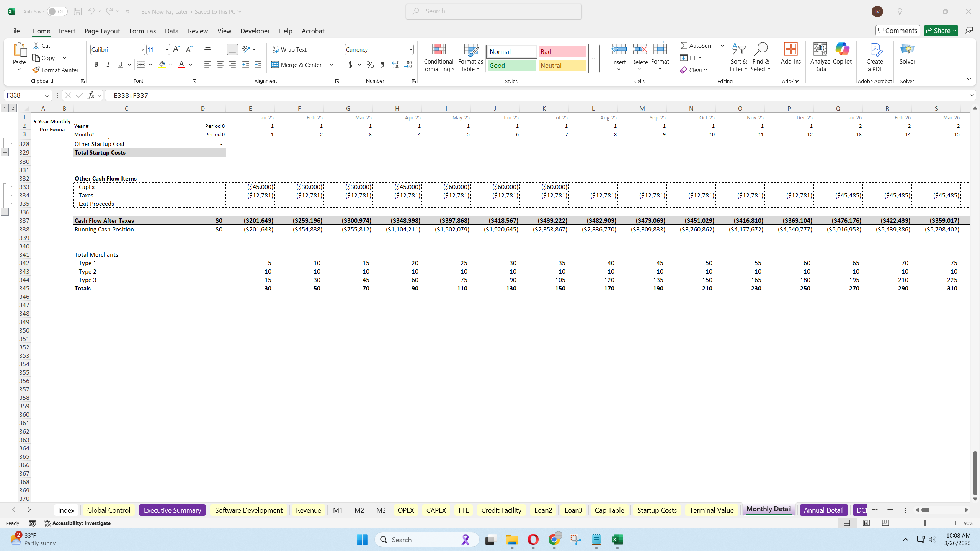This screenshot has height=551, width=980.
Task: Open Conditional Formatting options
Action: click(x=438, y=57)
